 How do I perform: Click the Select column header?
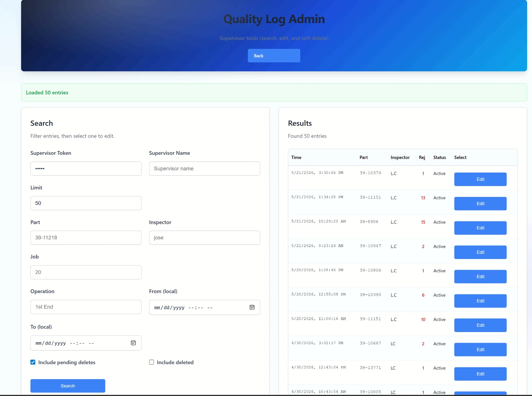[460, 157]
